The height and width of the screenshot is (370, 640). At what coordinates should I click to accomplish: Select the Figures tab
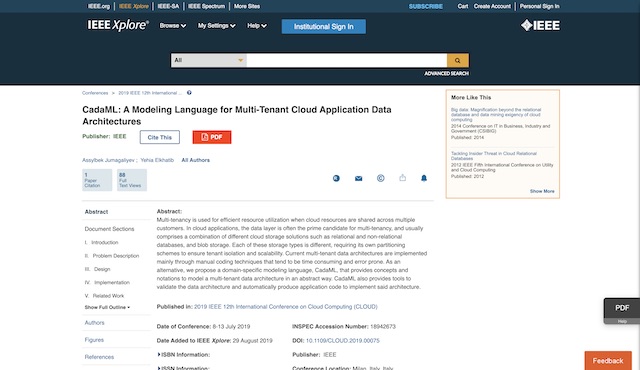[94, 340]
